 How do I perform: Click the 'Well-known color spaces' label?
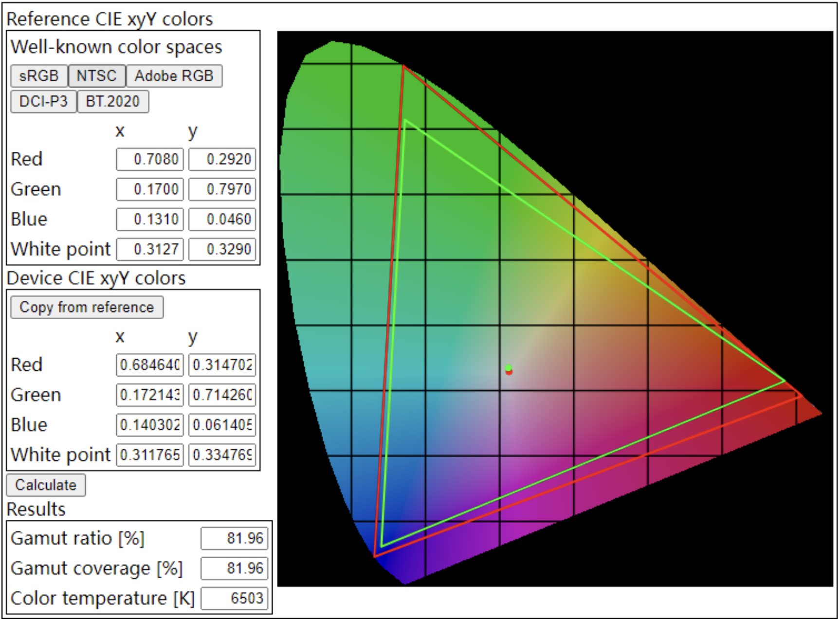(x=116, y=47)
